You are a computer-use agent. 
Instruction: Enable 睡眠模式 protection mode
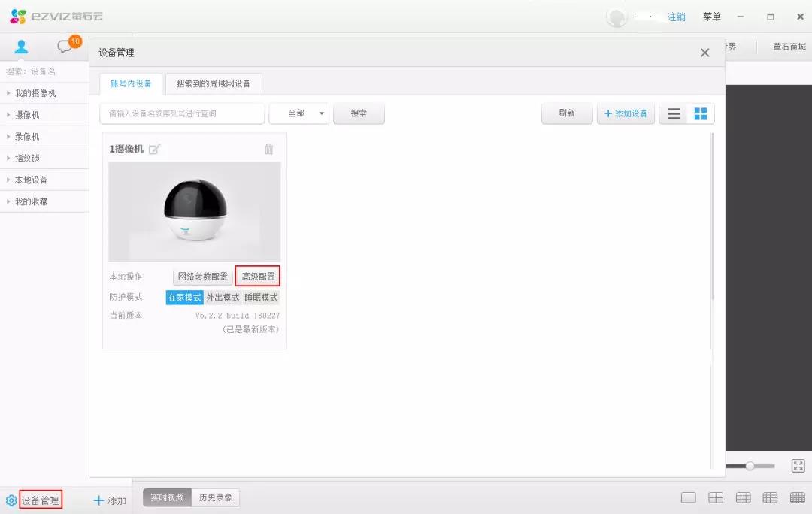coord(261,297)
